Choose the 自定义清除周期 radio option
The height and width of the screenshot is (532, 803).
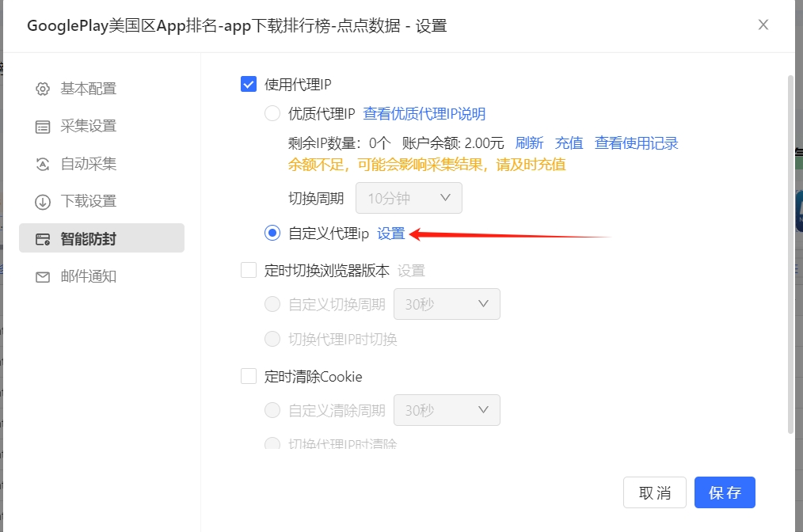coord(272,410)
